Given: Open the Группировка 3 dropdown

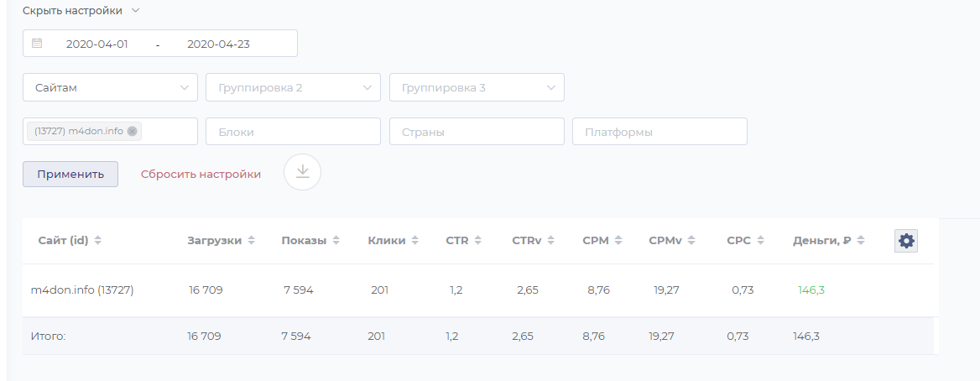Looking at the screenshot, I should click(477, 87).
